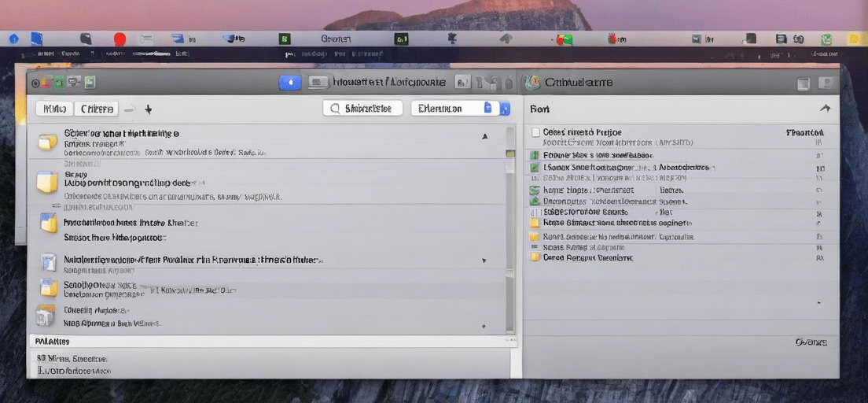This screenshot has height=403, width=868.
Task: Toggle the first green checkbox in the right list
Action: (535, 155)
